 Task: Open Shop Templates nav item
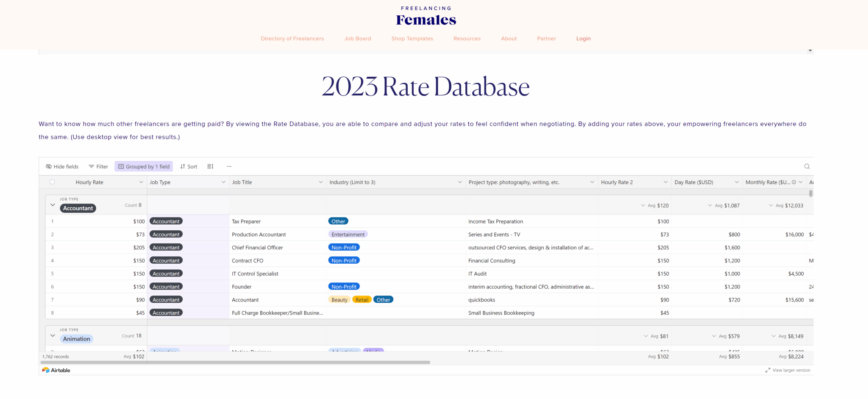[412, 39]
